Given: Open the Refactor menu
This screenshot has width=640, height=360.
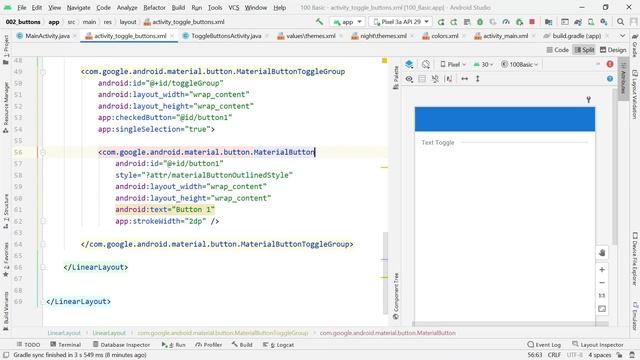Looking at the screenshot, I should tap(154, 7).
